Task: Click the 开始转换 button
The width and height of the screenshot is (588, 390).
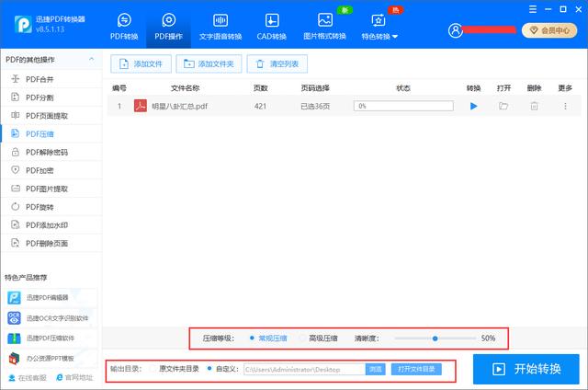Action: click(526, 369)
